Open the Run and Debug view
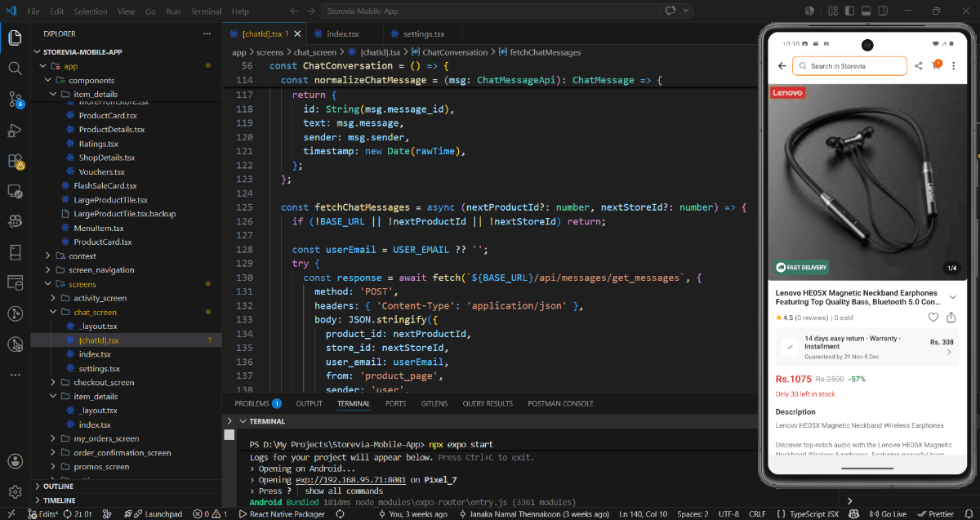Viewport: 980px width, 520px height. pyautogui.click(x=15, y=131)
